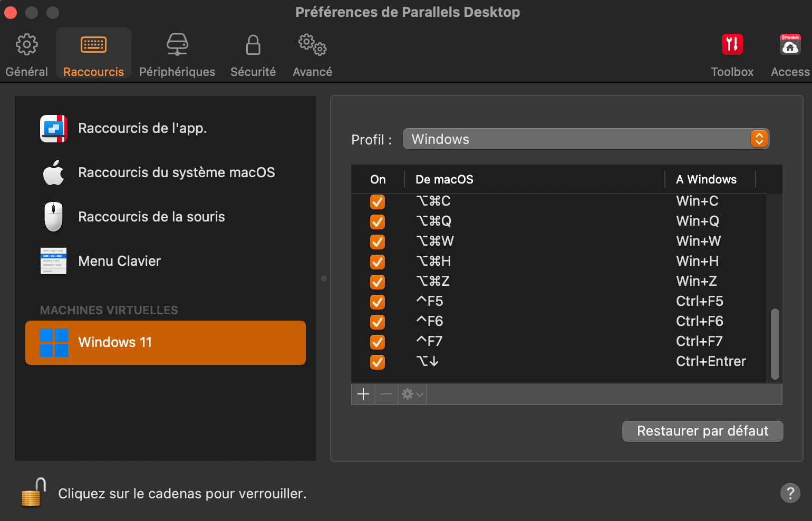This screenshot has height=521, width=812.
Task: Launch the Parallels Access icon
Action: tap(790, 44)
